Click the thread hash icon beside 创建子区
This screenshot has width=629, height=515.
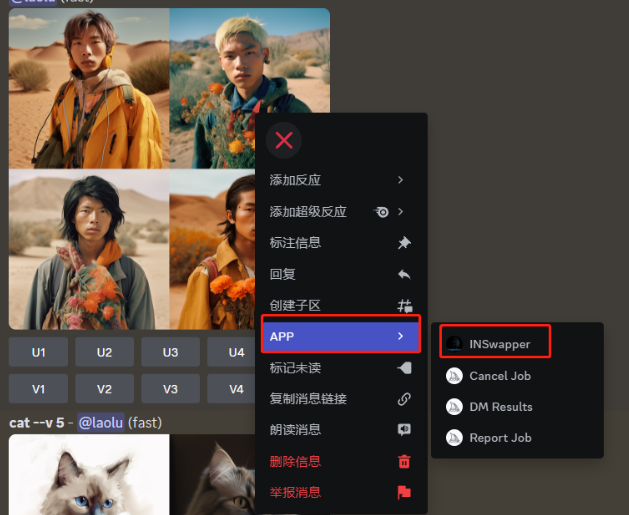404,306
